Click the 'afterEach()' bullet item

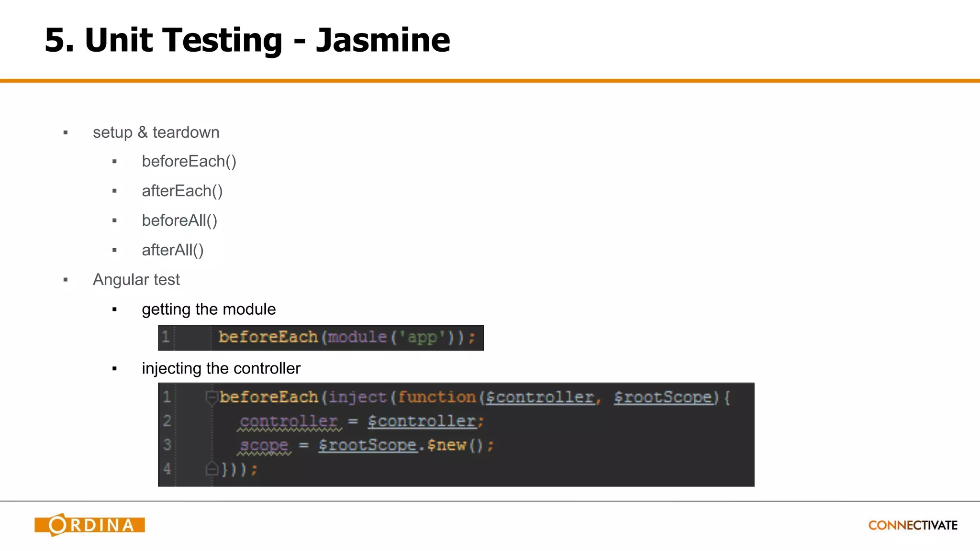(182, 191)
